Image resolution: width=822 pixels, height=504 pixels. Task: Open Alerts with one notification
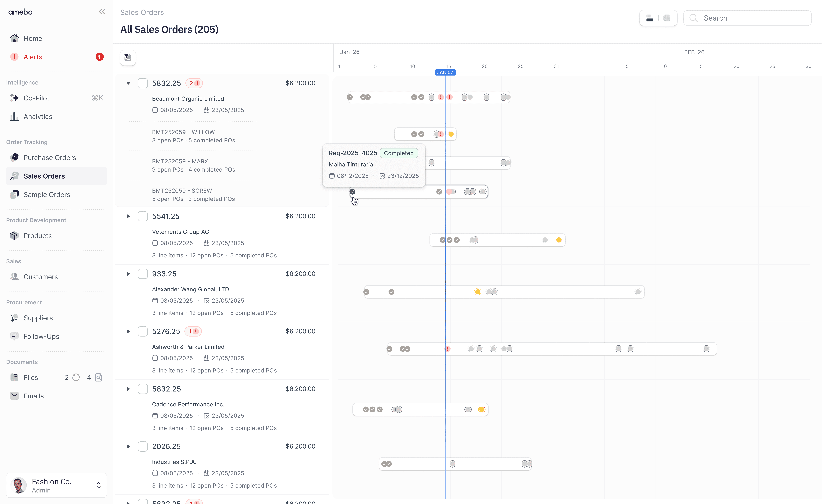[33, 57]
